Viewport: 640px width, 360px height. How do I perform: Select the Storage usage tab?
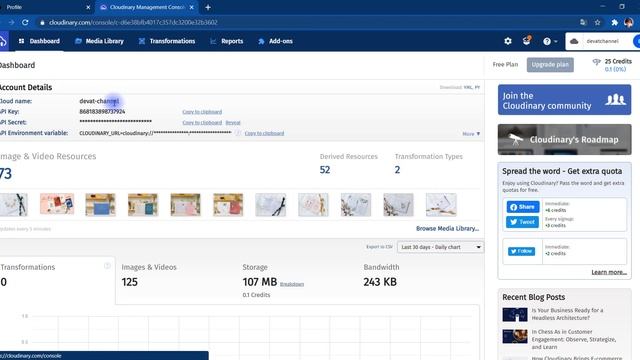297,280
